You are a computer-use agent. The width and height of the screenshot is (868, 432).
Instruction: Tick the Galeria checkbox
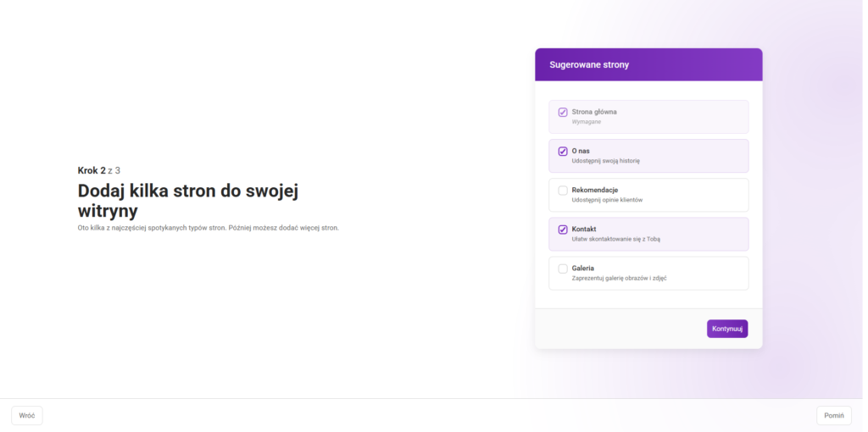pos(563,269)
